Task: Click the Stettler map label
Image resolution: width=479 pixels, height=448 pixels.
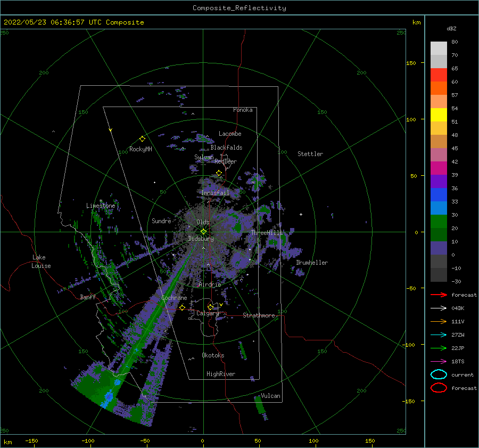Action: (x=310, y=154)
